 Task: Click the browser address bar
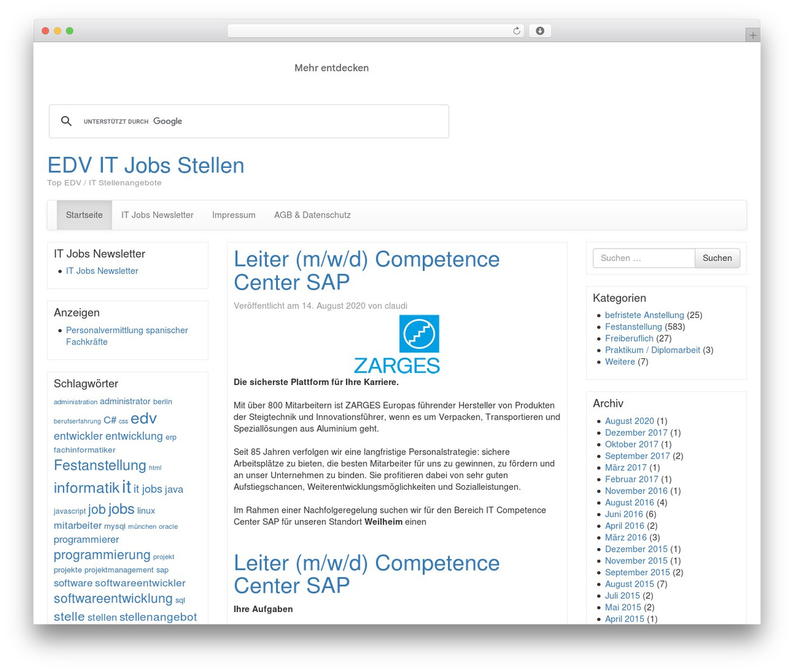[375, 31]
